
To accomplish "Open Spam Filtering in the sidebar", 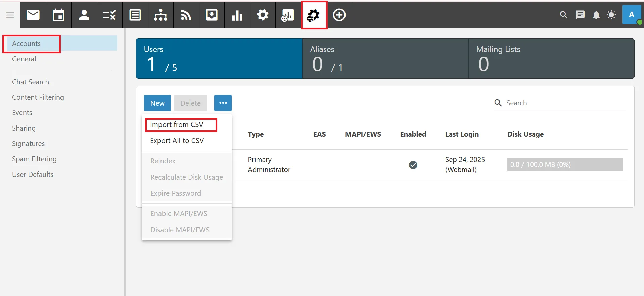I will click(x=34, y=159).
